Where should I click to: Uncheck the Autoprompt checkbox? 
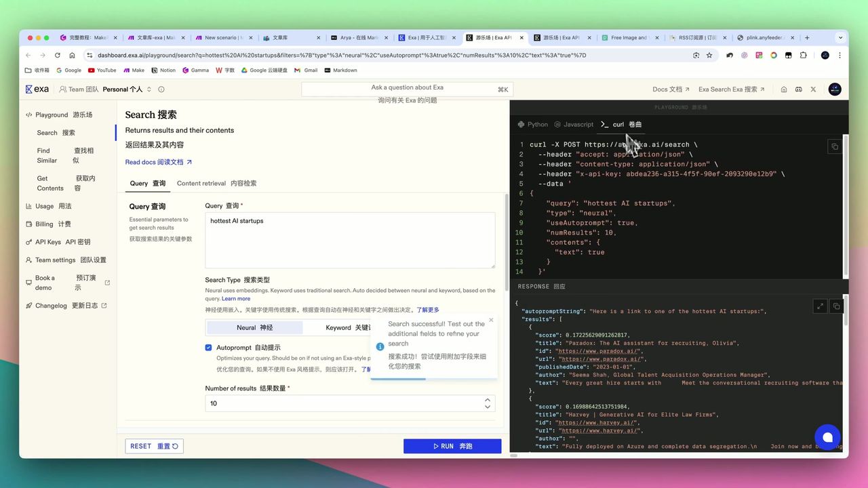tap(209, 348)
